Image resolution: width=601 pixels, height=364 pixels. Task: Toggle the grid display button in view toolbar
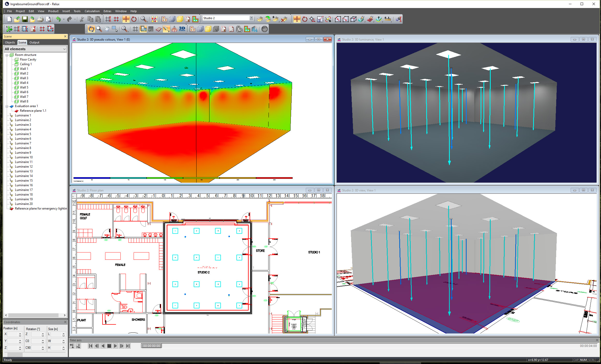click(x=135, y=29)
